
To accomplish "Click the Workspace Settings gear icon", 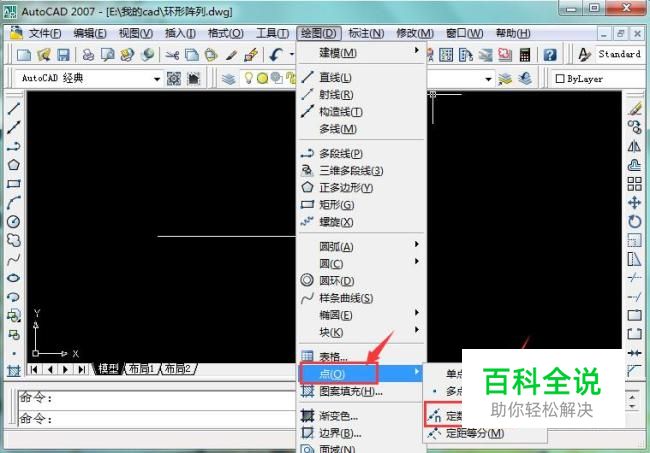I will 174,78.
